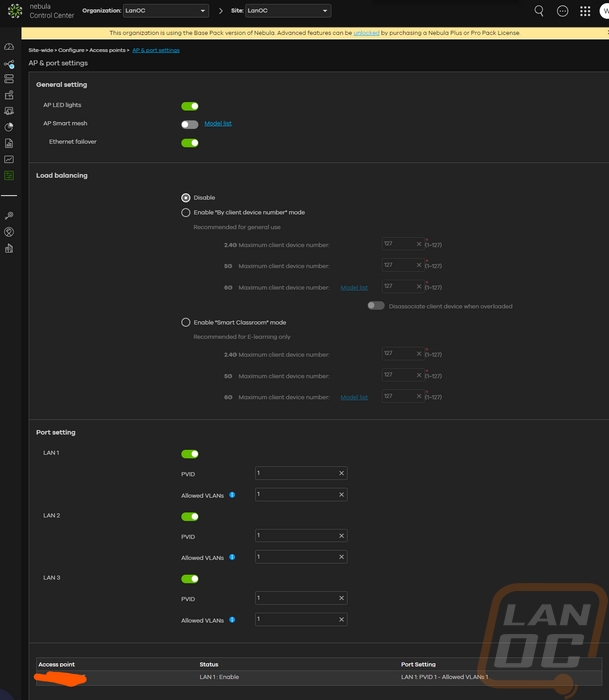Click the 'LAN 1: PVID 1 - Allowed VLANs 1' cell
This screenshot has width=609, height=700.
coord(445,677)
